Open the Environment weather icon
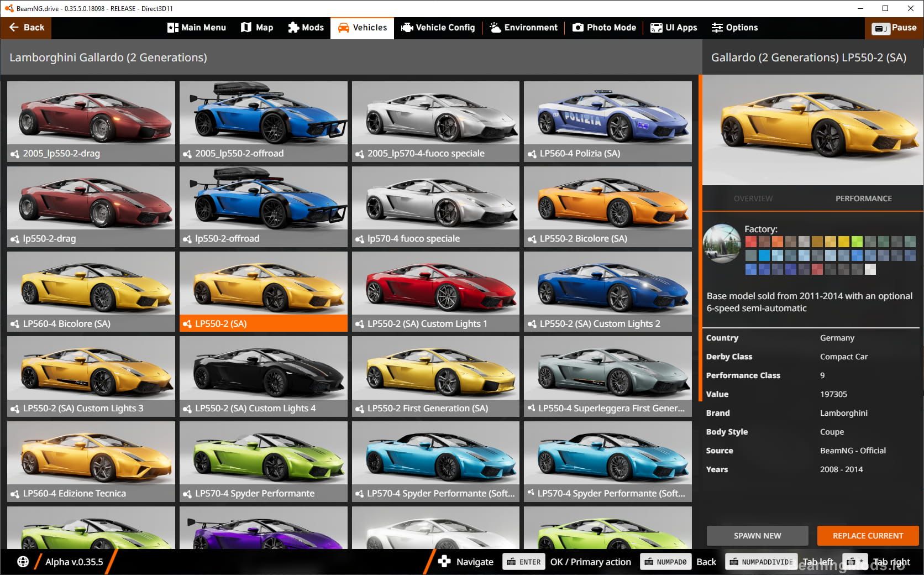This screenshot has width=924, height=575. click(x=495, y=28)
